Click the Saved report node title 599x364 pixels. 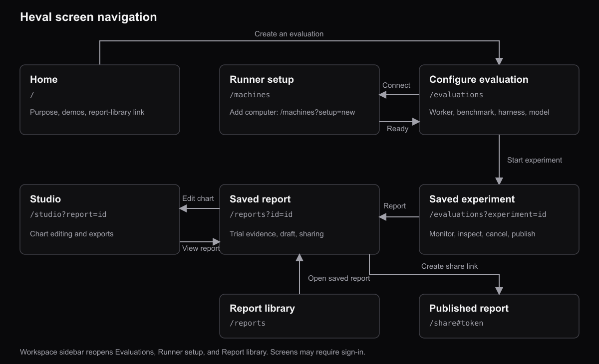260,199
